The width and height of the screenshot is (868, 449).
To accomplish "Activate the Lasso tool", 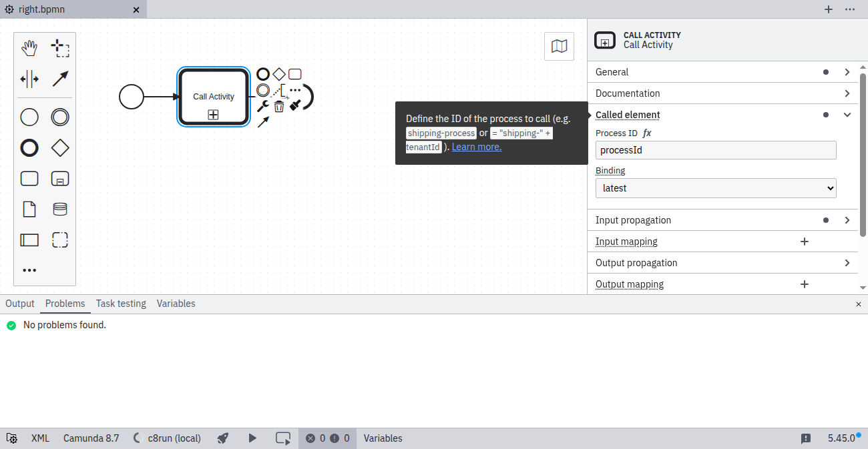I will pyautogui.click(x=60, y=47).
